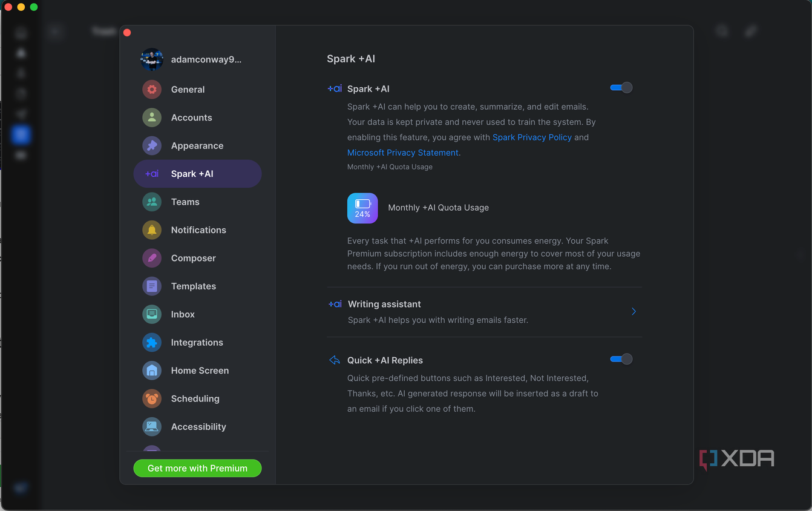
Task: Switch to Accounts settings
Action: (x=197, y=117)
